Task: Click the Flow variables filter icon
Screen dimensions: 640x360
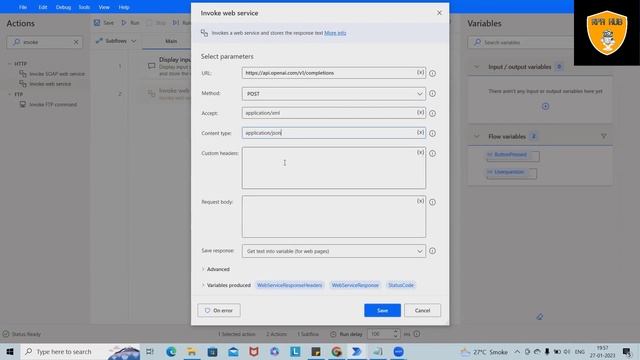Action: click(x=604, y=136)
